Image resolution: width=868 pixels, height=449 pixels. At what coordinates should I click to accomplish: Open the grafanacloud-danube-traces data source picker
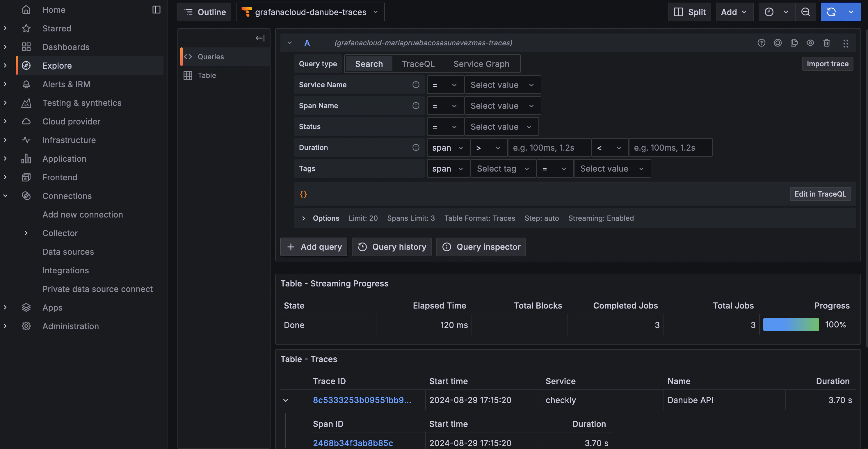[x=310, y=12]
